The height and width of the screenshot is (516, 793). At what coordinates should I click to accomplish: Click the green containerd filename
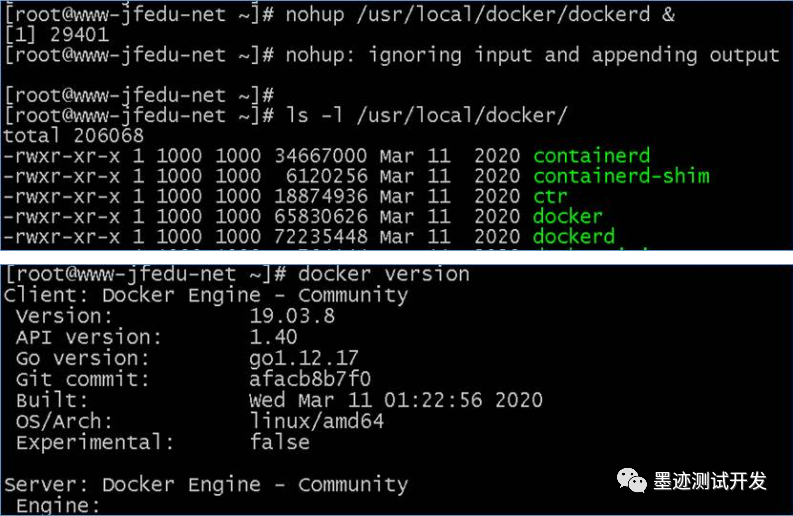(x=591, y=156)
